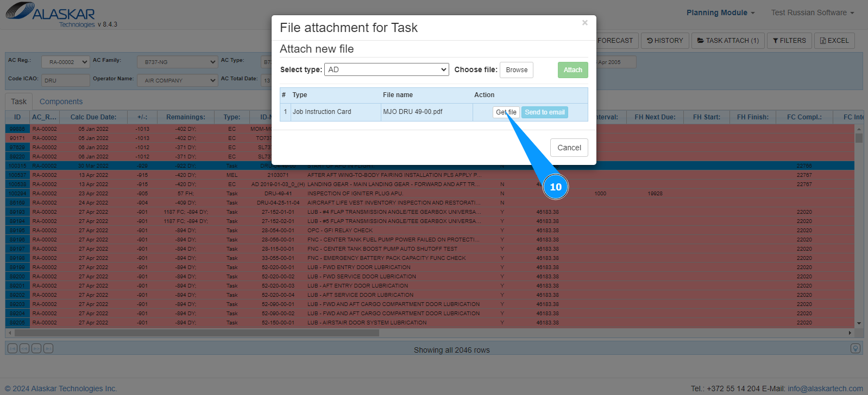Image resolution: width=868 pixels, height=395 pixels.
Task: Open the HISTORY toolbar button
Action: (665, 41)
